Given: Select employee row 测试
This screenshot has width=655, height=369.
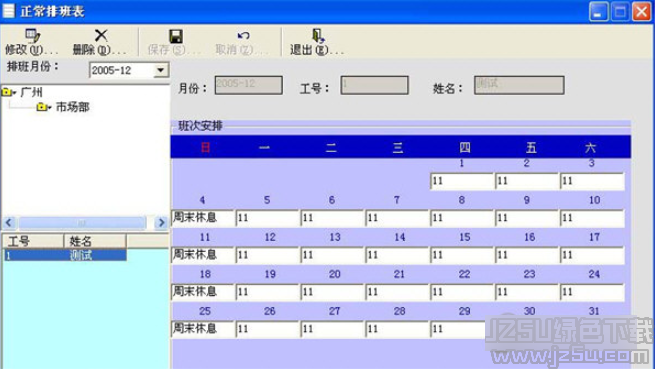Looking at the screenshot, I should coord(65,255).
